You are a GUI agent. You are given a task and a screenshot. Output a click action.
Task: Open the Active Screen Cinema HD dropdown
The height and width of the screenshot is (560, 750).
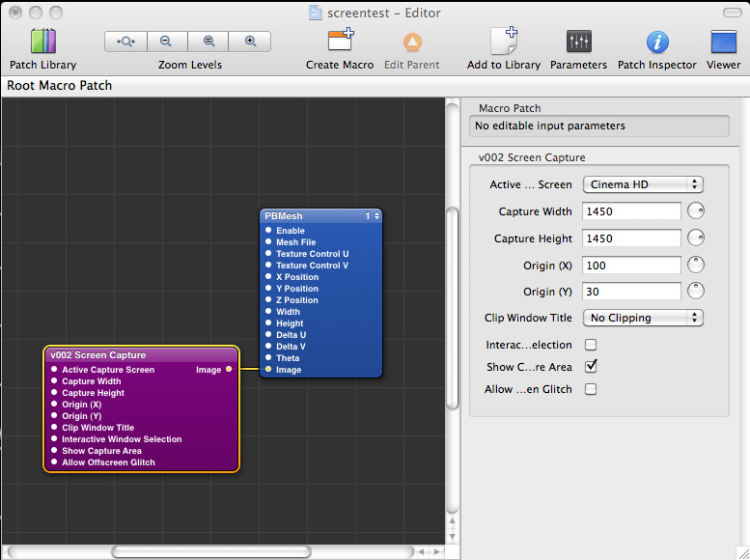coord(643,184)
